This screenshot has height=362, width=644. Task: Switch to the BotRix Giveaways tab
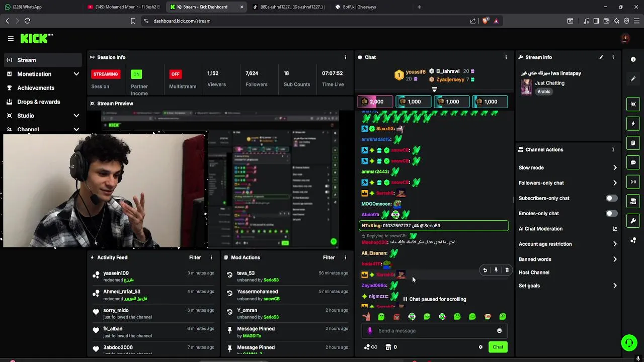(371, 7)
